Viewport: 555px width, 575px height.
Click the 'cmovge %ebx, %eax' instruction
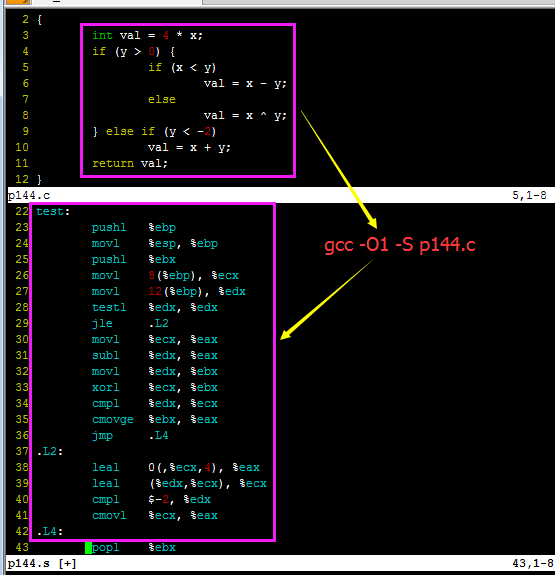[x=154, y=420]
